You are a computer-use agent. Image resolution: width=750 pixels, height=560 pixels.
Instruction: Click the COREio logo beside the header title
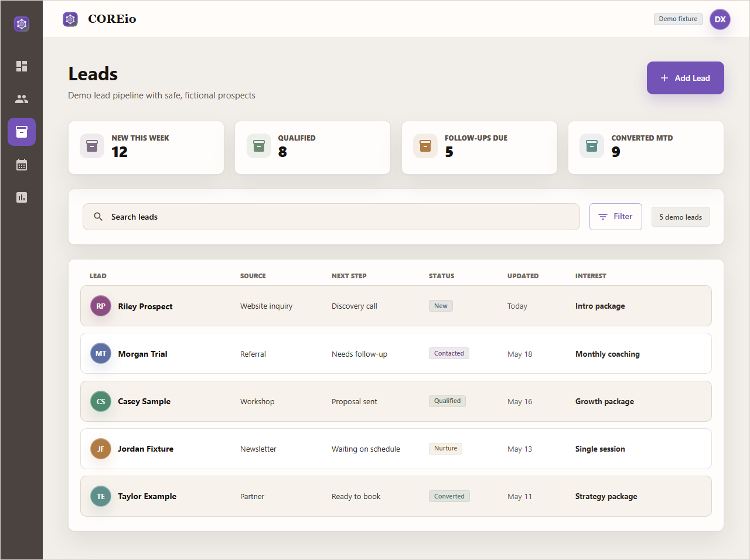point(70,19)
